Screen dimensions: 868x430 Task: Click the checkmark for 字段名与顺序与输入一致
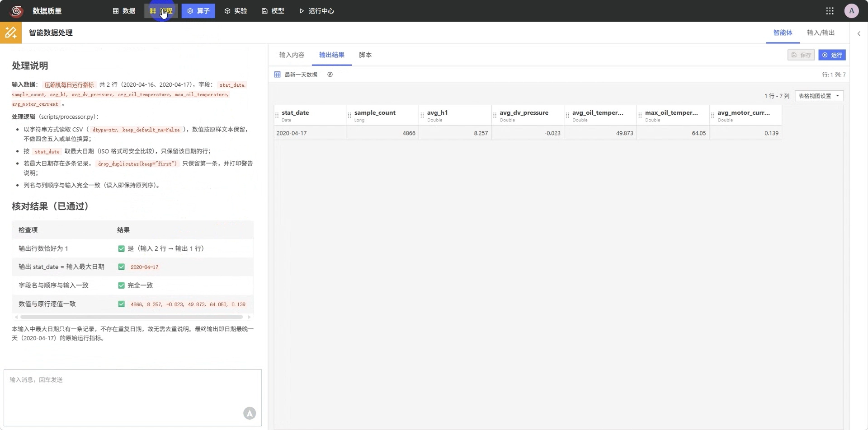point(121,285)
